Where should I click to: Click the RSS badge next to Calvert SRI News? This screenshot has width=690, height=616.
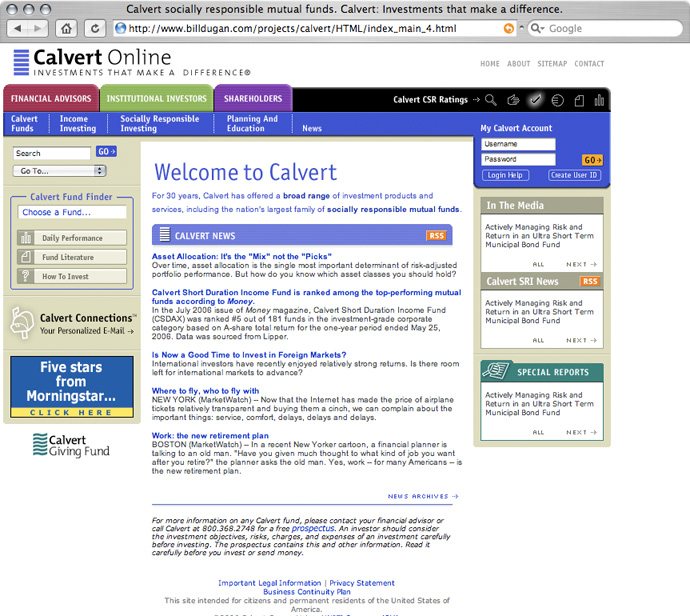tap(590, 281)
